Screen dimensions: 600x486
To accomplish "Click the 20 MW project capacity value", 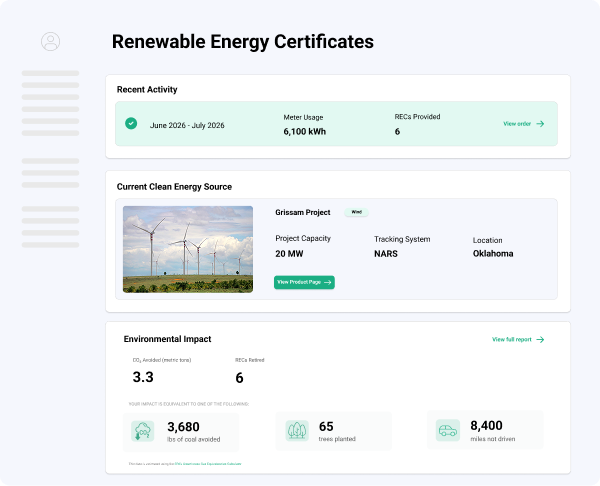I will click(289, 254).
